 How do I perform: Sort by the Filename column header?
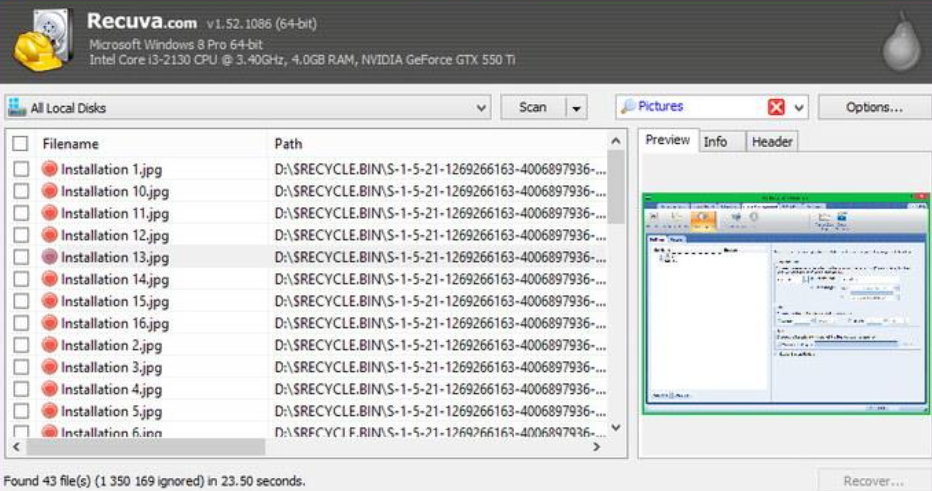71,144
